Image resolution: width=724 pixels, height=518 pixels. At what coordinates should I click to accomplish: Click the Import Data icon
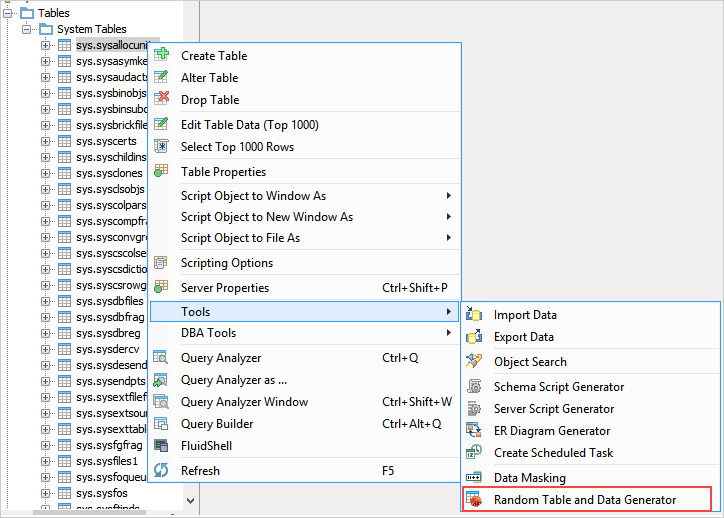(474, 315)
